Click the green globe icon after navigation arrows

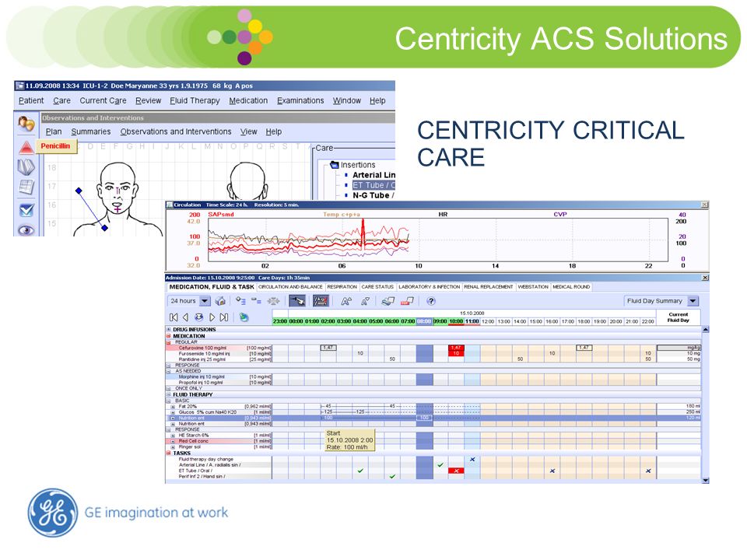tap(244, 317)
